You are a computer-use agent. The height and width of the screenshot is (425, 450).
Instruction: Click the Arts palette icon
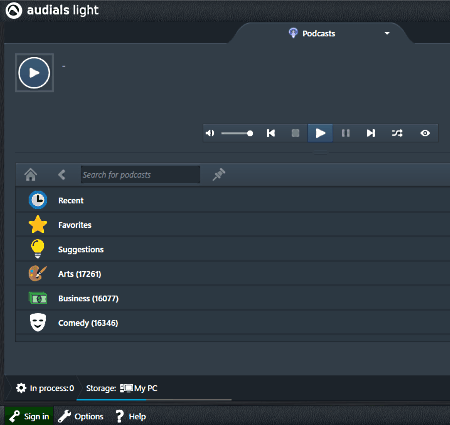point(38,273)
